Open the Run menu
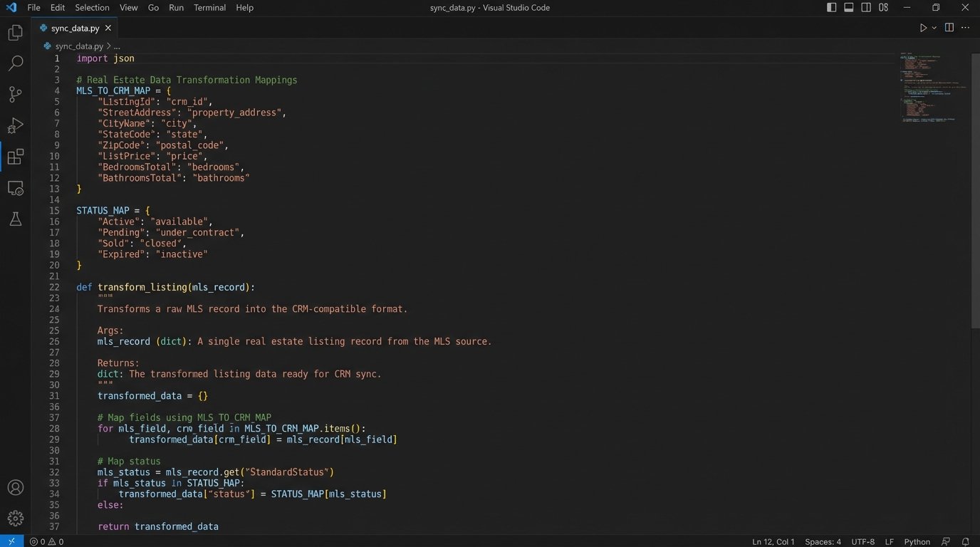The width and height of the screenshot is (980, 547). pos(176,8)
